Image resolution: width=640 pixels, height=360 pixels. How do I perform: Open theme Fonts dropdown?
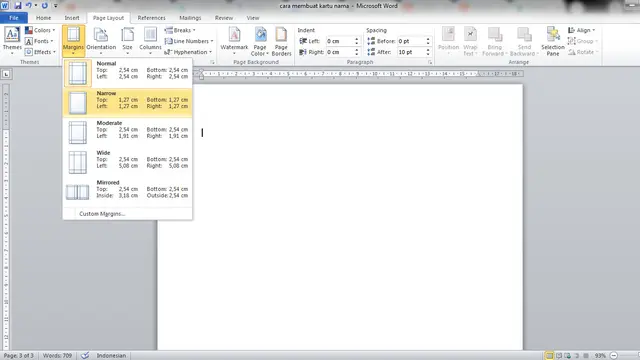pyautogui.click(x=39, y=41)
